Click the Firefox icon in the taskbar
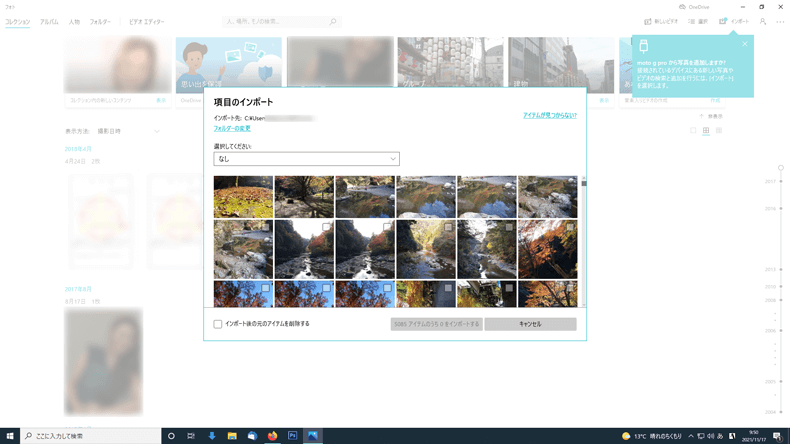 coord(272,436)
